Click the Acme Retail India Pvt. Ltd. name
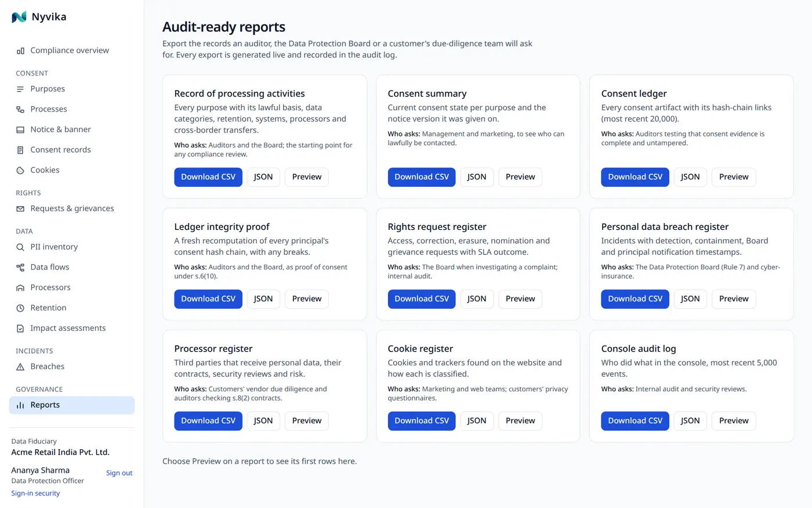812x508 pixels. pyautogui.click(x=60, y=452)
